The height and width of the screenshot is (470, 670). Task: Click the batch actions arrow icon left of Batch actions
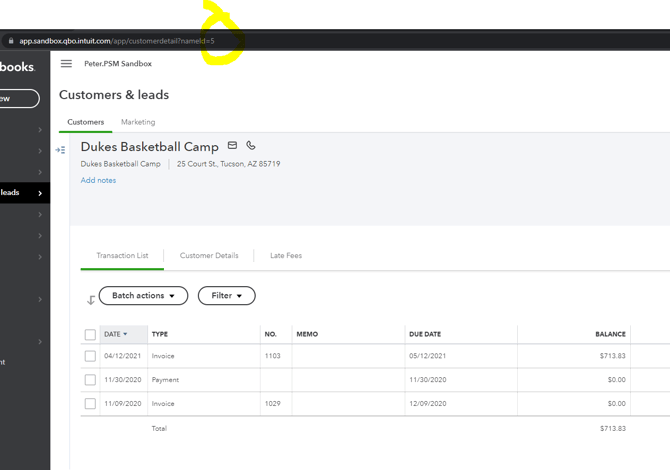[91, 300]
